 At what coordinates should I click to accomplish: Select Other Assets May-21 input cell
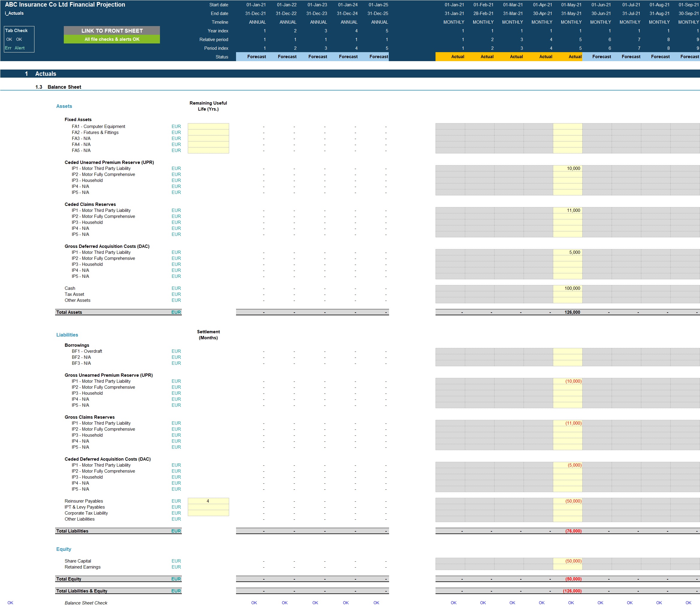(568, 300)
